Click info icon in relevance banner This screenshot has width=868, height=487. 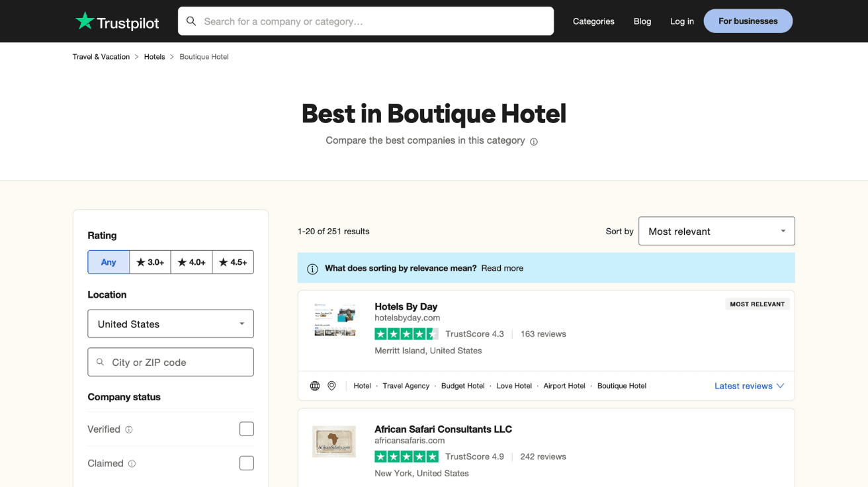pyautogui.click(x=312, y=269)
